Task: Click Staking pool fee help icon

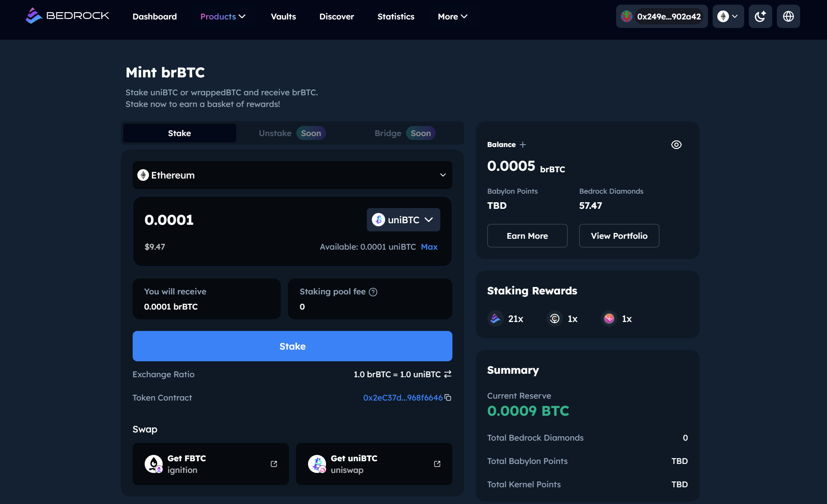Action: (x=373, y=292)
